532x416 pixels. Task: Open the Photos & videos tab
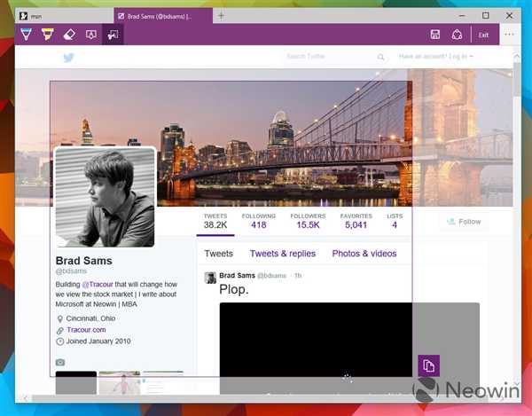[364, 254]
